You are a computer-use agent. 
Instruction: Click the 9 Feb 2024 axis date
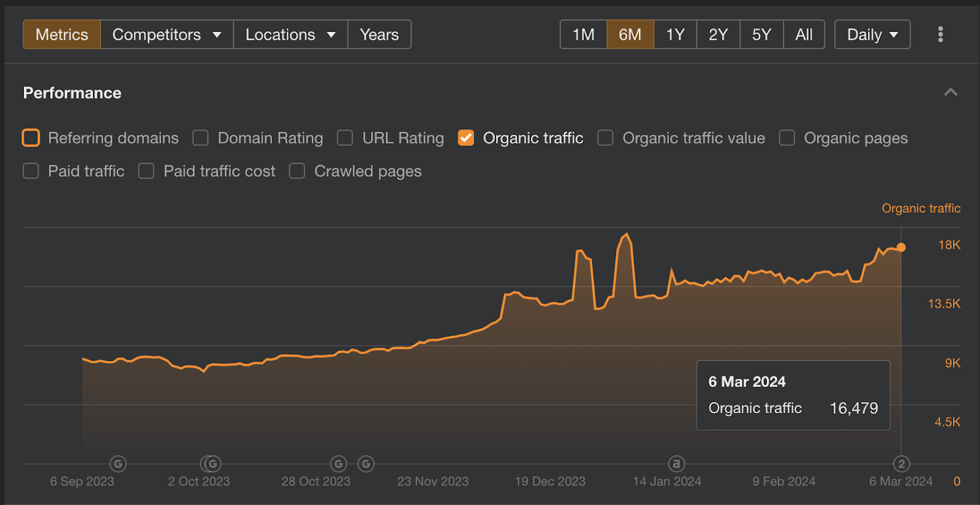pos(784,482)
